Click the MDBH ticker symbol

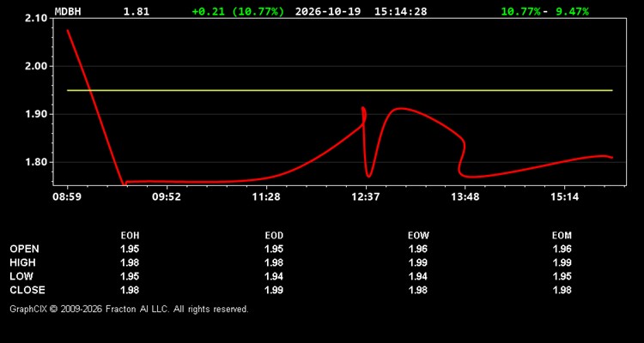pyautogui.click(x=68, y=12)
